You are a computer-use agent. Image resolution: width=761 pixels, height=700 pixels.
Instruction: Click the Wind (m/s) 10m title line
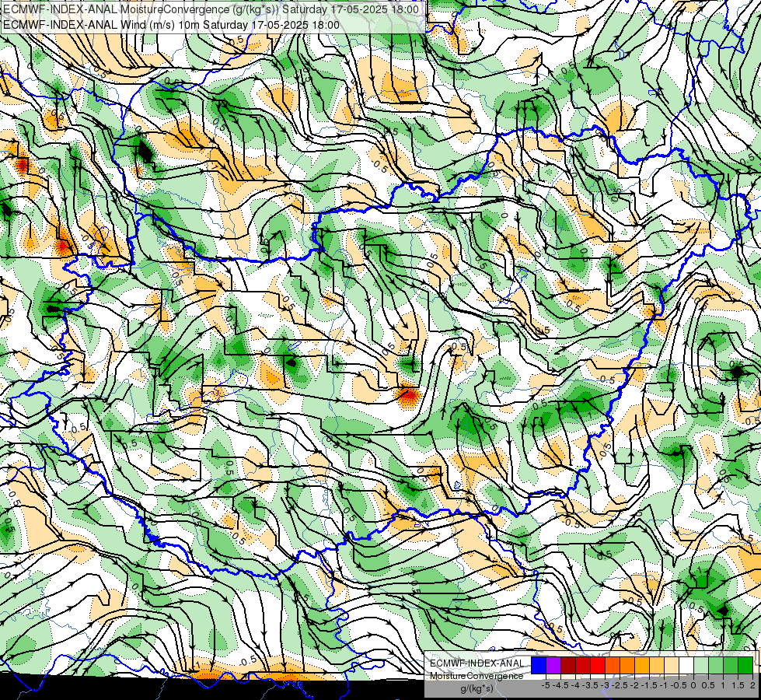tap(171, 25)
